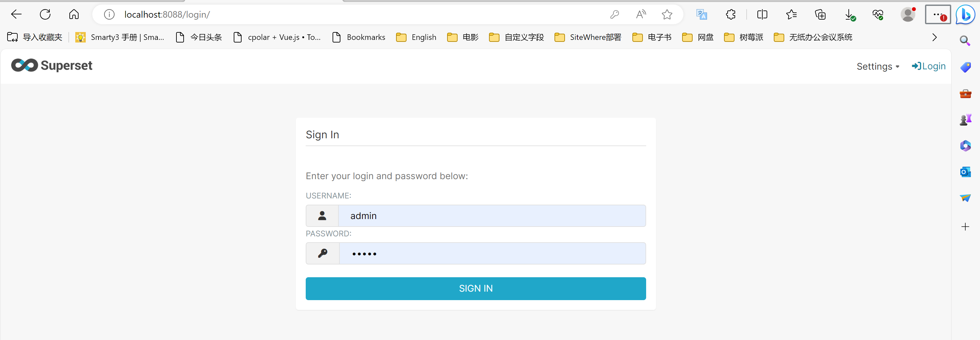This screenshot has width=980, height=340.
Task: Click the read aloud icon
Action: click(x=641, y=14)
